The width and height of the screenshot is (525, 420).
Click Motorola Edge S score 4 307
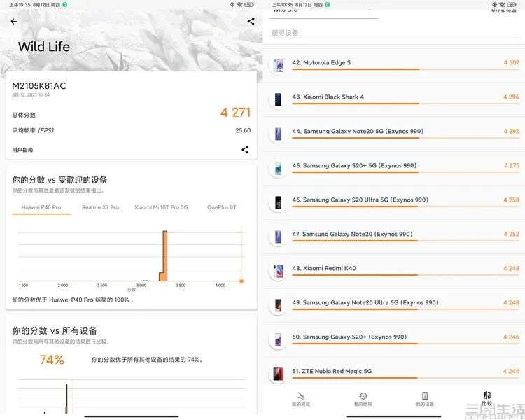511,62
